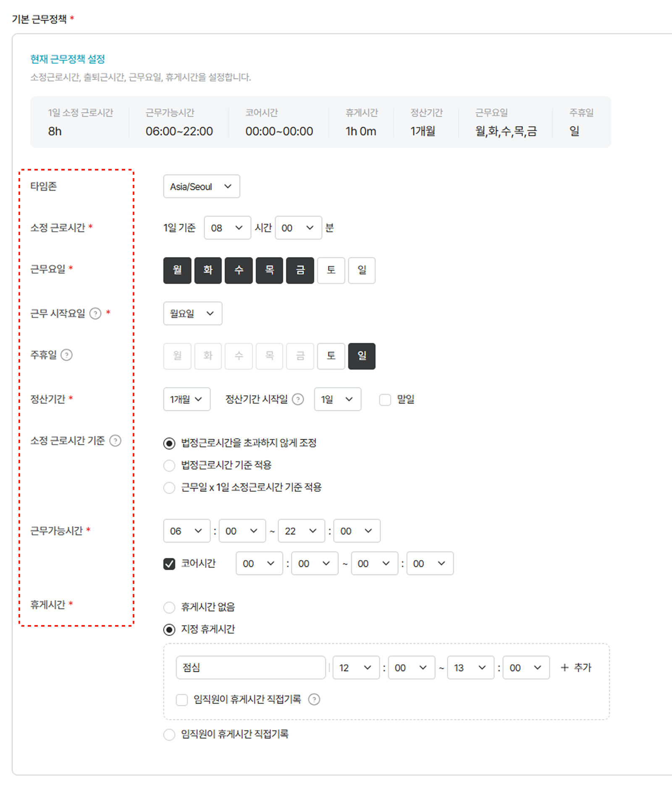Uncheck the 코어시간 checkbox
672x788 pixels.
tap(169, 564)
